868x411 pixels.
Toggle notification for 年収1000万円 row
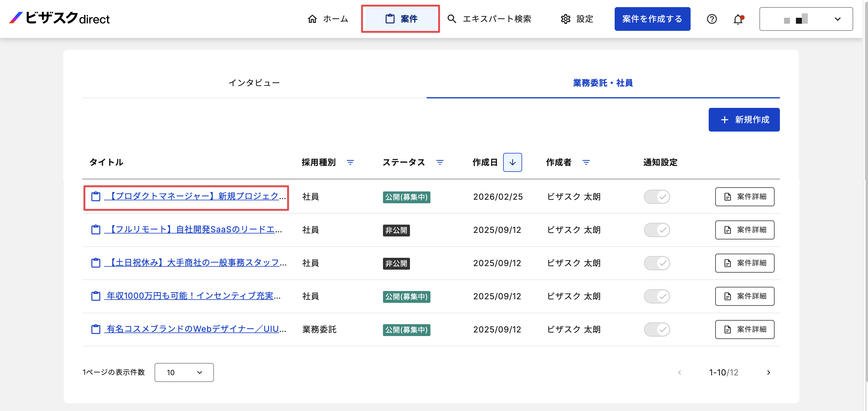point(657,296)
